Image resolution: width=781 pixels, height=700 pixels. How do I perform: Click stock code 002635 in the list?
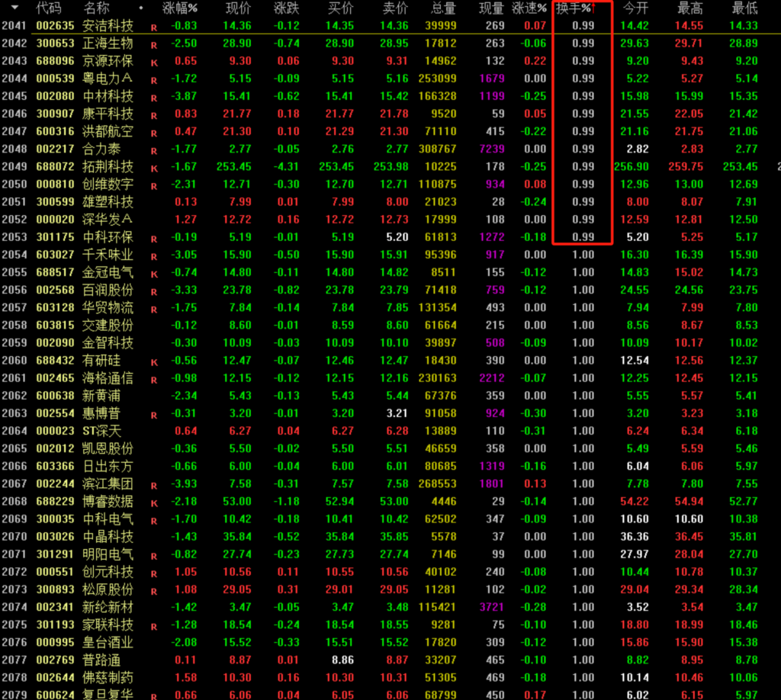point(55,25)
